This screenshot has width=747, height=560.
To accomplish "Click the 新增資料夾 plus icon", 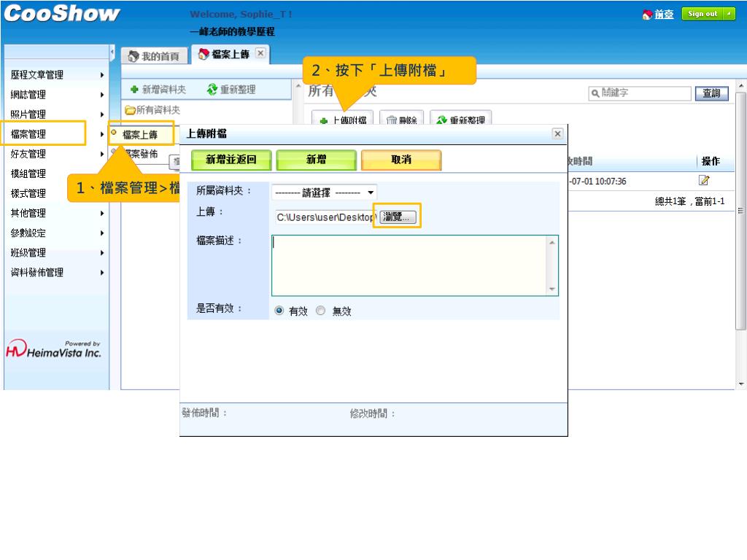I will pyautogui.click(x=134, y=90).
